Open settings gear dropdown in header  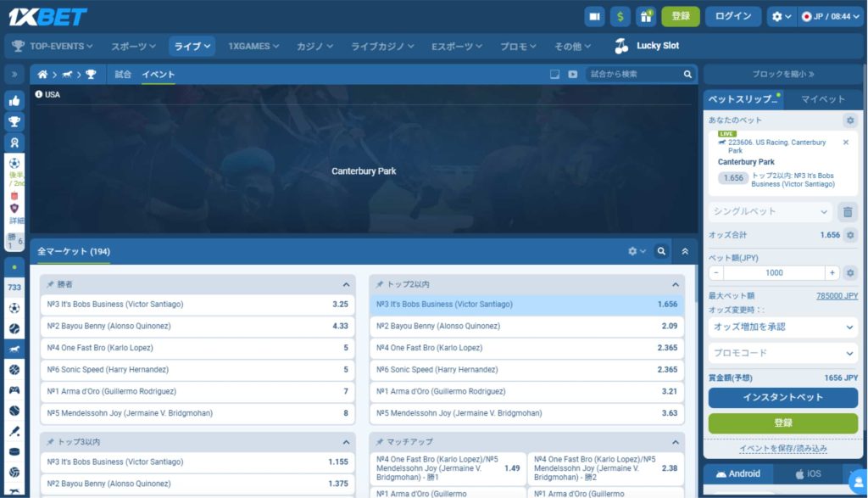point(782,17)
